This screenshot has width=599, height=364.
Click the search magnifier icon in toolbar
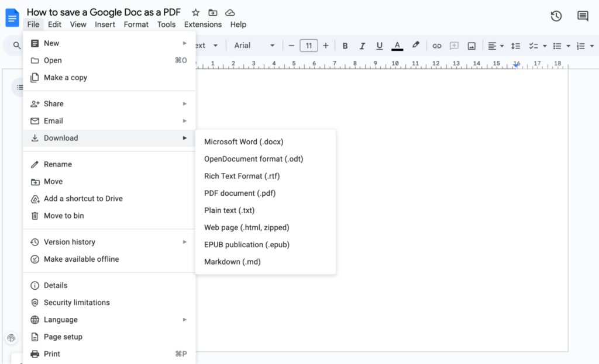point(17,46)
